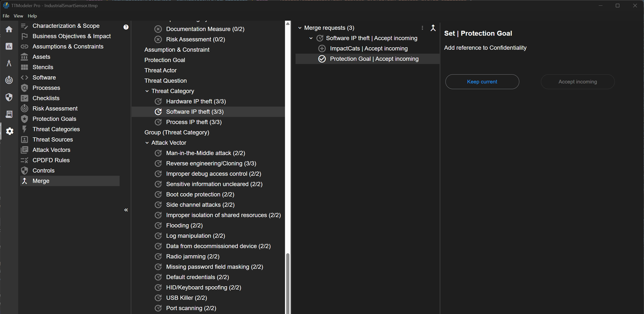Click the shield icon in left sidebar
The height and width of the screenshot is (314, 644).
[x=9, y=97]
